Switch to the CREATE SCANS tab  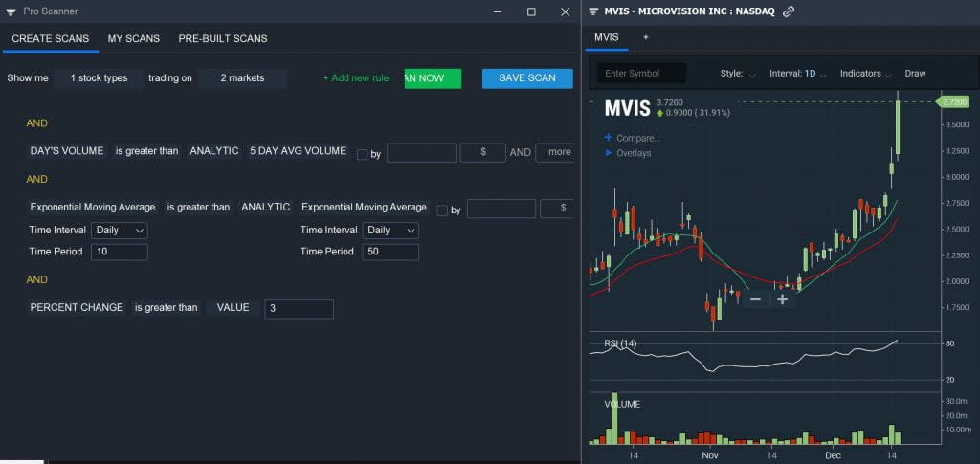pos(51,38)
